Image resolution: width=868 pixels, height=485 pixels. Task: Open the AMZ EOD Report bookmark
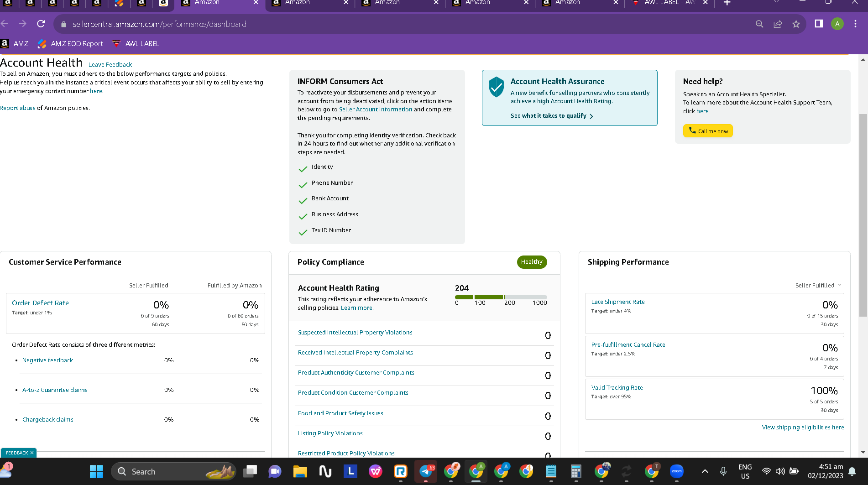tap(70, 44)
